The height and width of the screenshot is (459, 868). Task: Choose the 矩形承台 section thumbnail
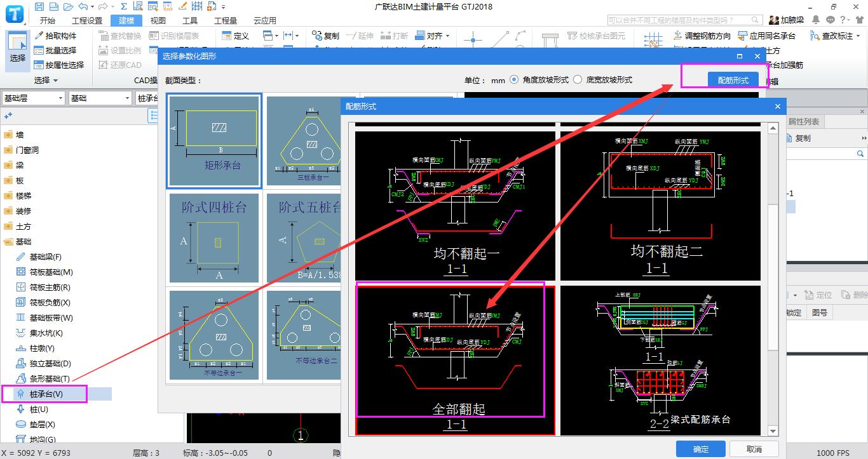214,141
